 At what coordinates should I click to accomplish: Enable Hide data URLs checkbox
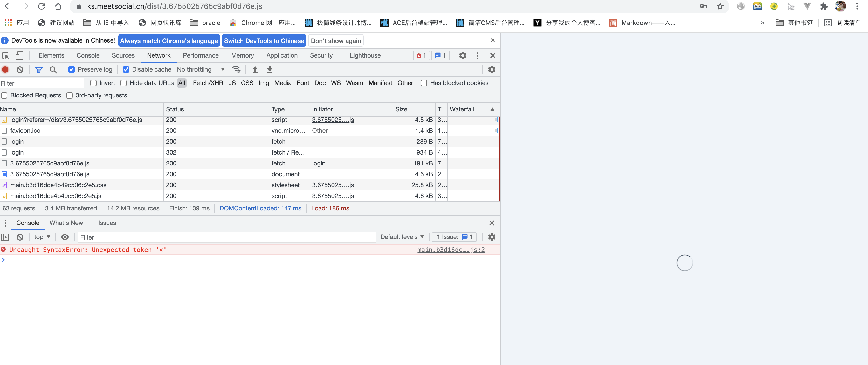coord(124,83)
